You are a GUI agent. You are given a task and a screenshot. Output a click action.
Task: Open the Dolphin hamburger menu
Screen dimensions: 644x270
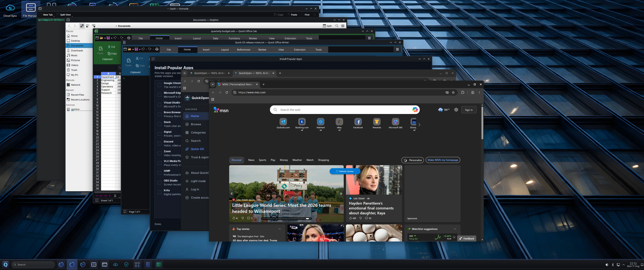343,26
